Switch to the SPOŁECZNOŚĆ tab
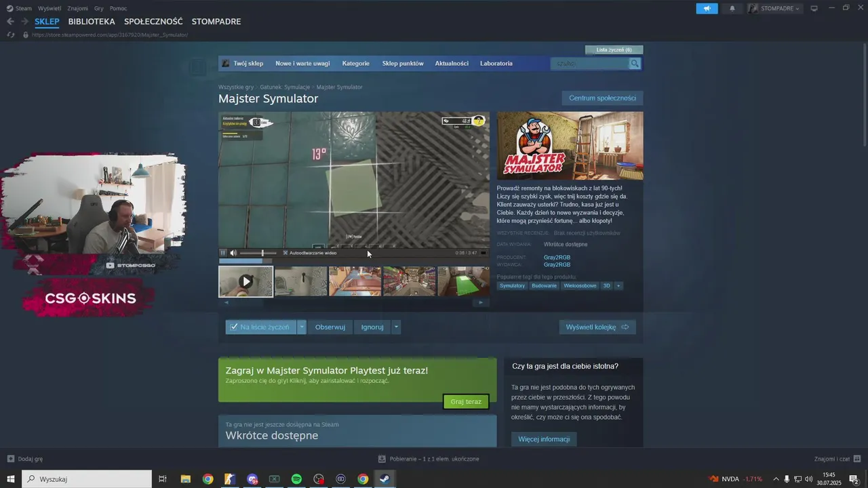Screen dimensions: 868x488 tap(153, 22)
